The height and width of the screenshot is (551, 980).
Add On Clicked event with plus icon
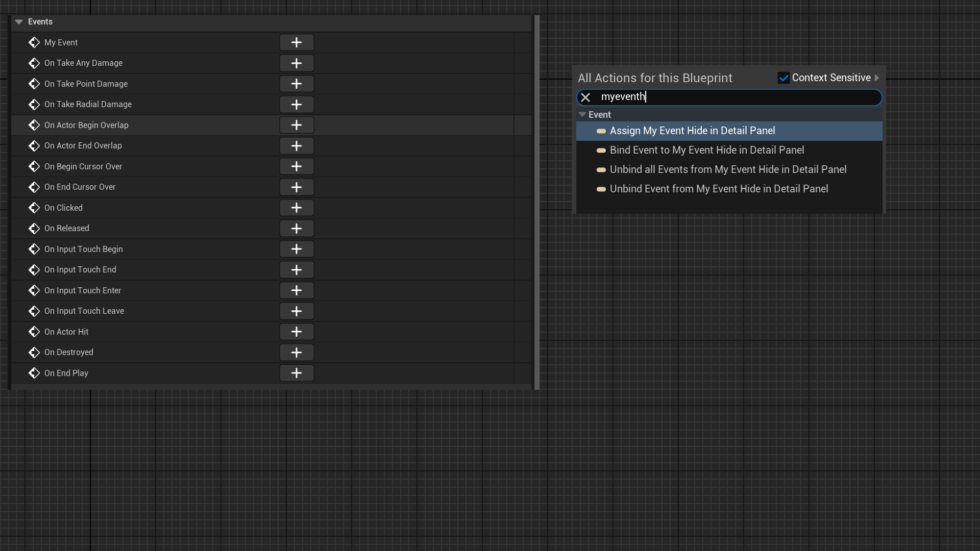tap(297, 208)
